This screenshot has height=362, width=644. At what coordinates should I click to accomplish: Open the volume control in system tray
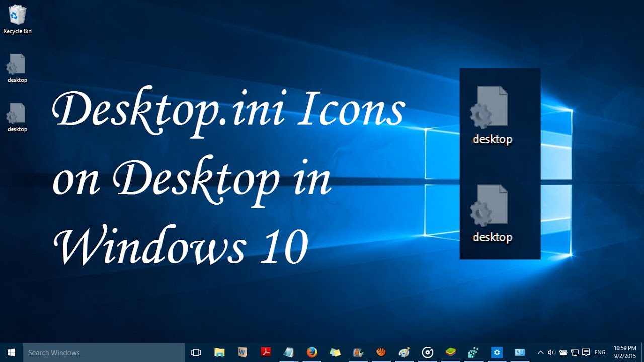pos(551,352)
